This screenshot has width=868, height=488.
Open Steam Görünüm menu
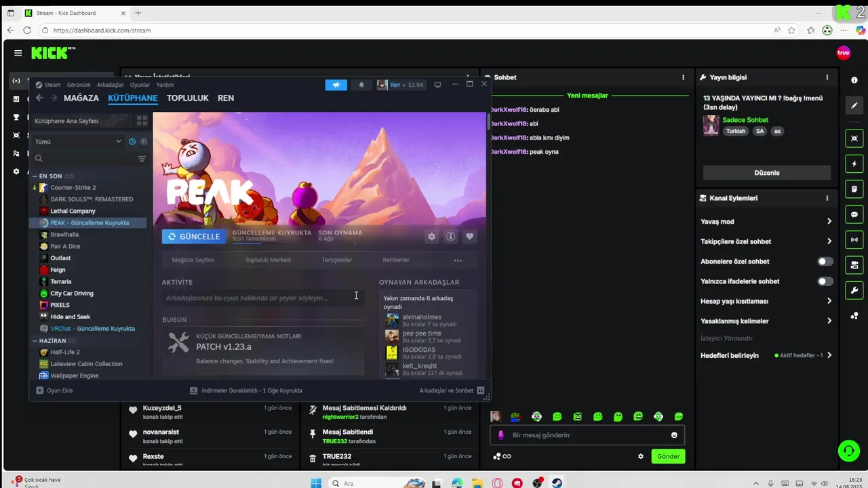pos(79,85)
